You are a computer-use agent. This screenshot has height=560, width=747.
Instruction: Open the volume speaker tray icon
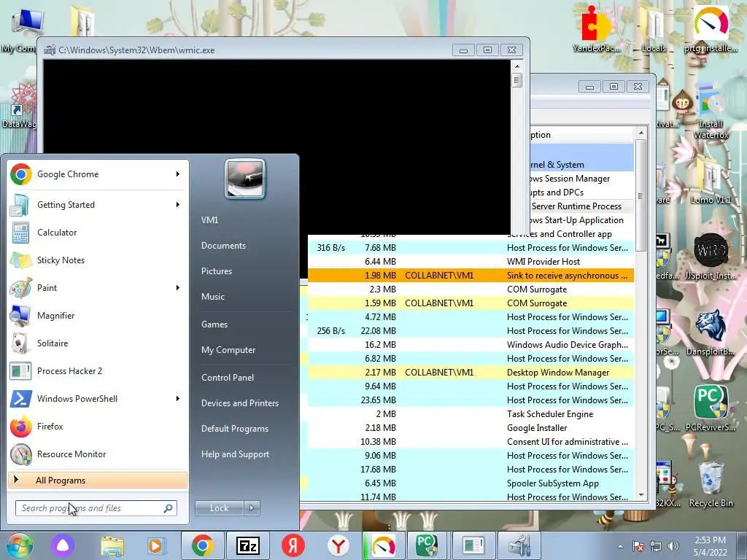(x=673, y=546)
